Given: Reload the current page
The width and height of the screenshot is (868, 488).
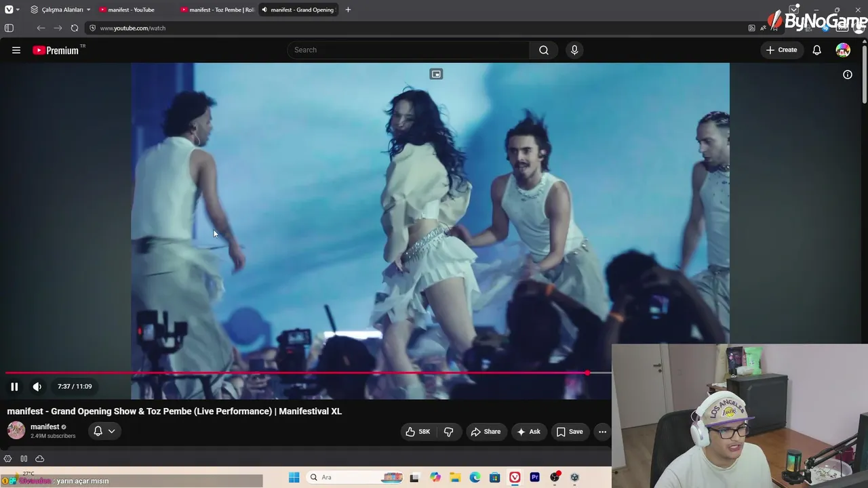Looking at the screenshot, I should 75,28.
